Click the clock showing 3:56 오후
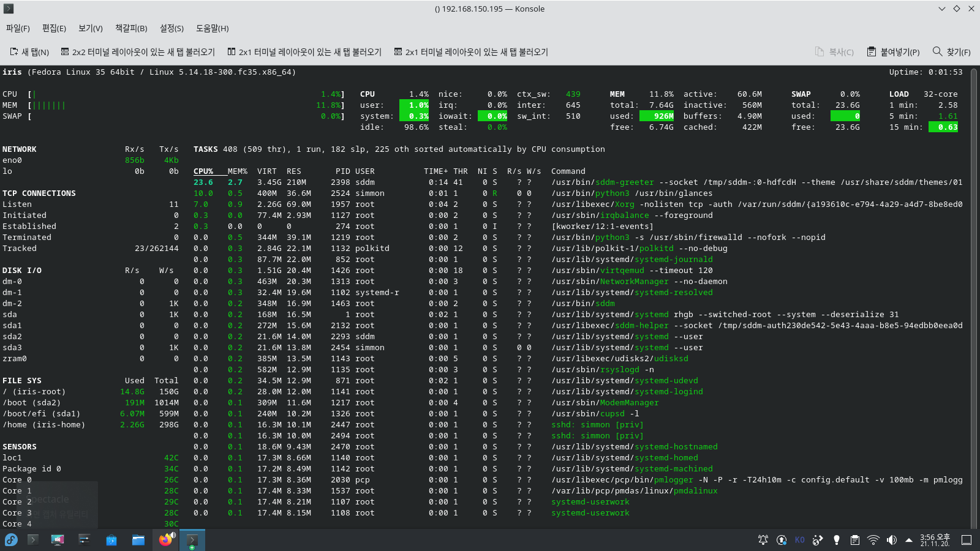 point(935,540)
